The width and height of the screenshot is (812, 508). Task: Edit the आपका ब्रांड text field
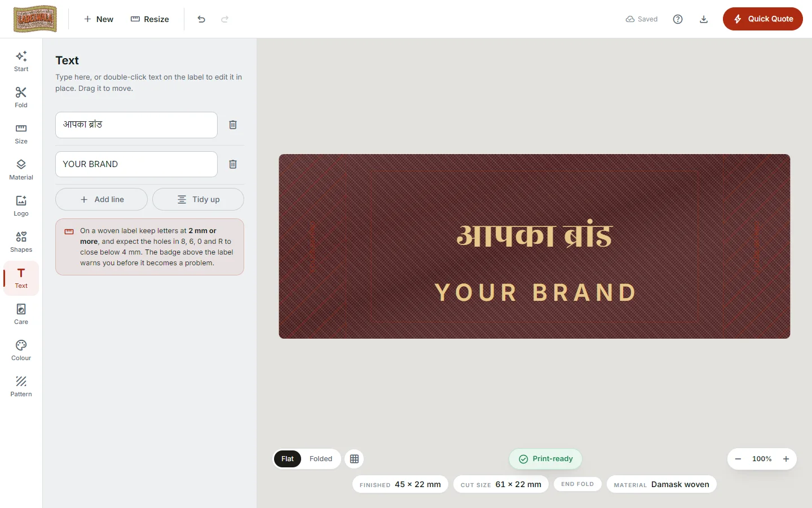tap(136, 125)
